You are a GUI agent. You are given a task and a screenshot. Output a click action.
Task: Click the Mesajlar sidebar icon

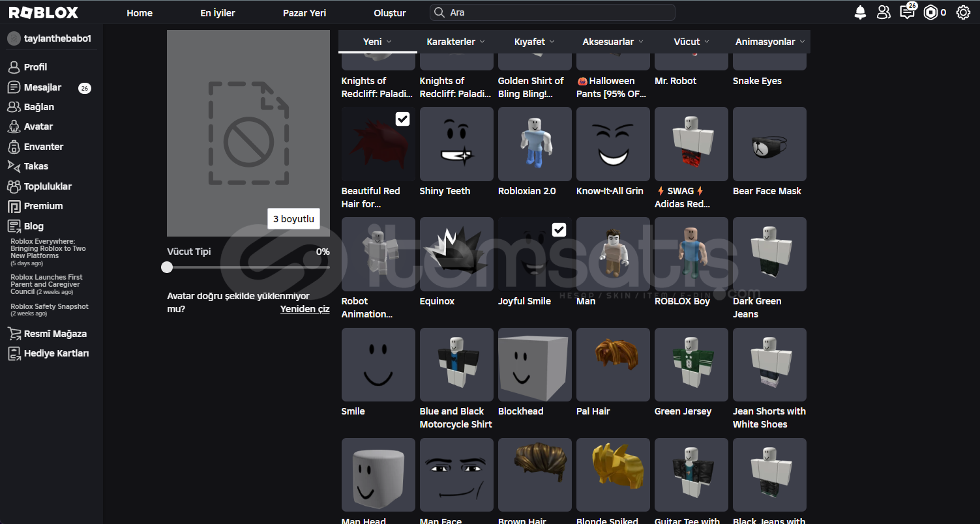[x=14, y=87]
